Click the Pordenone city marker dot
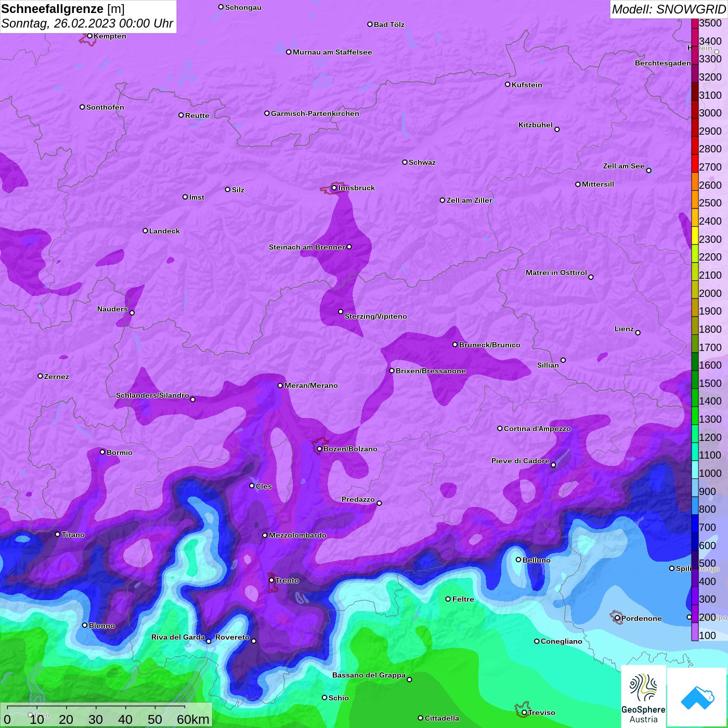Viewport: 728px width, 728px height. [617, 618]
